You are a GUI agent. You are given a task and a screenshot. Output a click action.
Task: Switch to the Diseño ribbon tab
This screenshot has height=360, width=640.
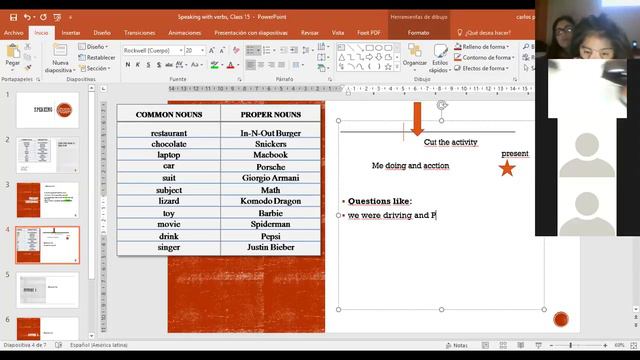click(102, 33)
